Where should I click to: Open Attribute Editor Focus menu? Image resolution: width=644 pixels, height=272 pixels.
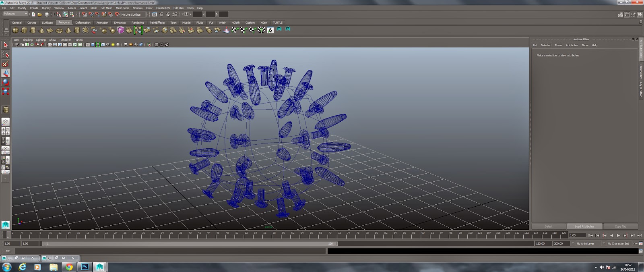(x=558, y=46)
